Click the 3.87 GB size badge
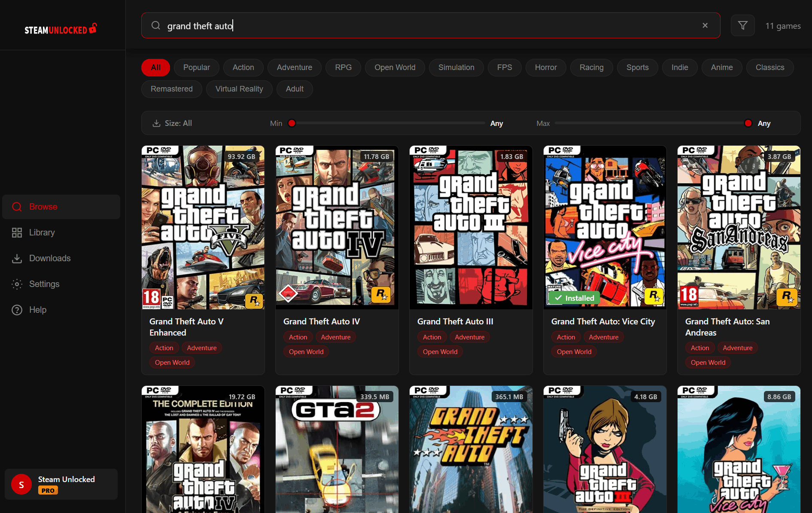The width and height of the screenshot is (812, 513). (779, 156)
